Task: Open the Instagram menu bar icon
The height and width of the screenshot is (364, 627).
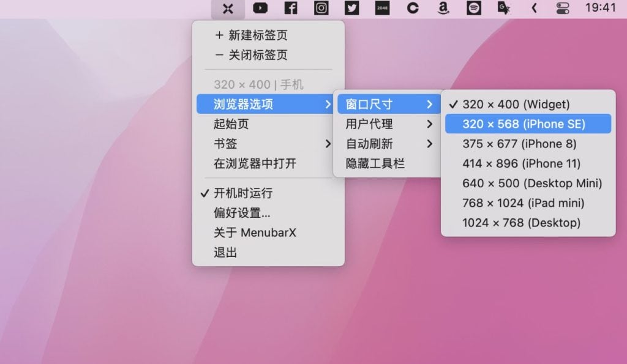Action: (321, 8)
